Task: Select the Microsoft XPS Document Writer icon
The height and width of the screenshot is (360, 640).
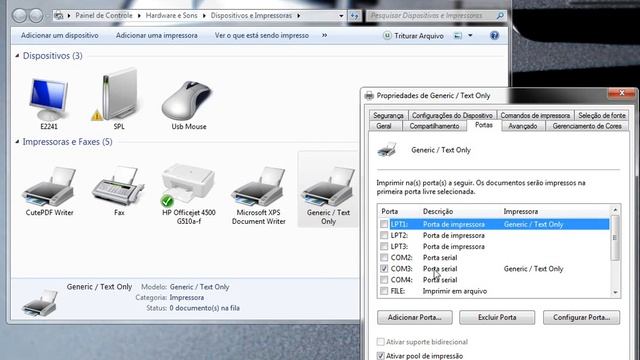Action: (258, 187)
